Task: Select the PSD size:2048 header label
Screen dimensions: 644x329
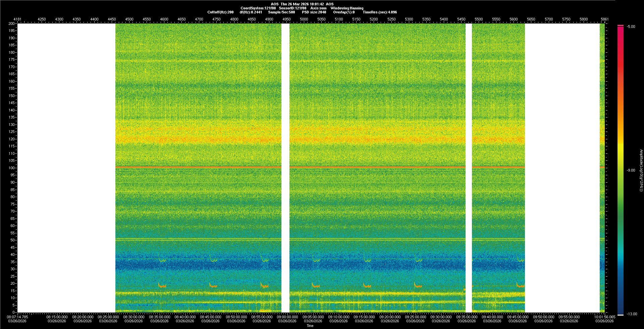Action: [314, 12]
